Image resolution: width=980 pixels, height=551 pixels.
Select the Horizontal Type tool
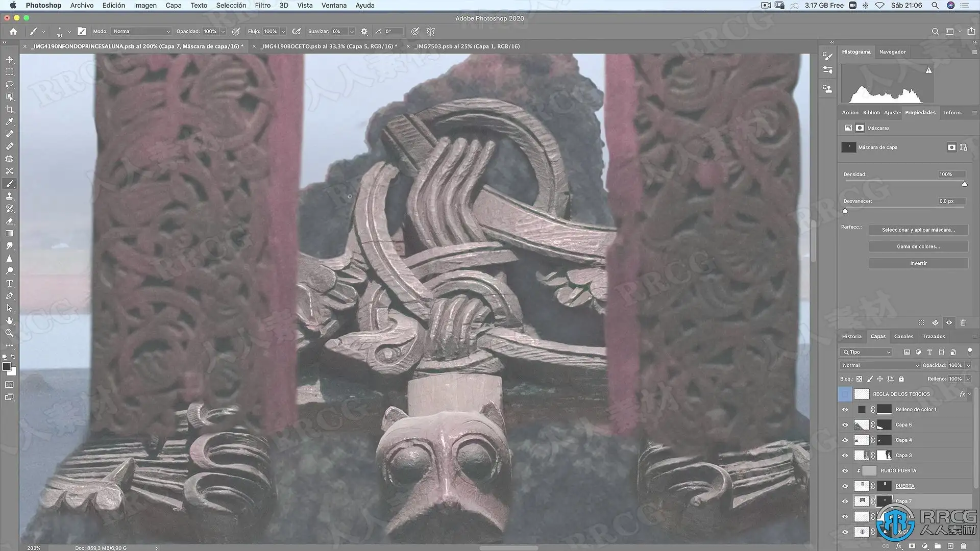pos(9,284)
